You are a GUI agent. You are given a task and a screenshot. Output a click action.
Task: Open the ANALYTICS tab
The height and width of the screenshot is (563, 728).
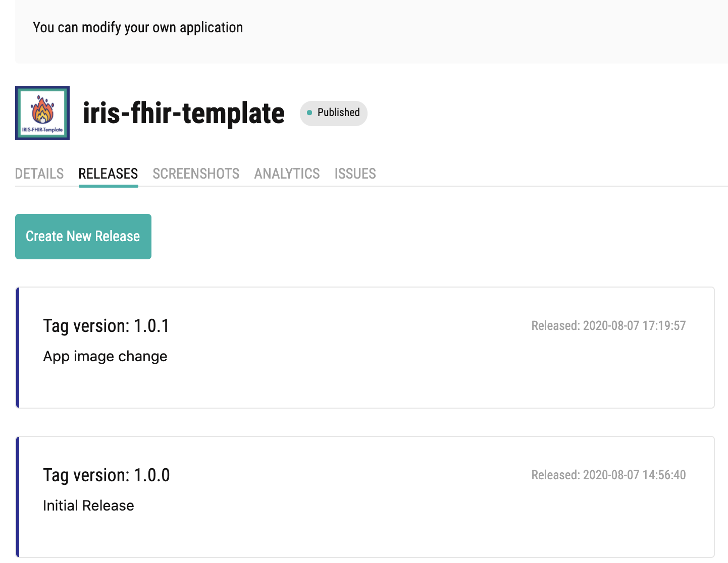(x=287, y=174)
